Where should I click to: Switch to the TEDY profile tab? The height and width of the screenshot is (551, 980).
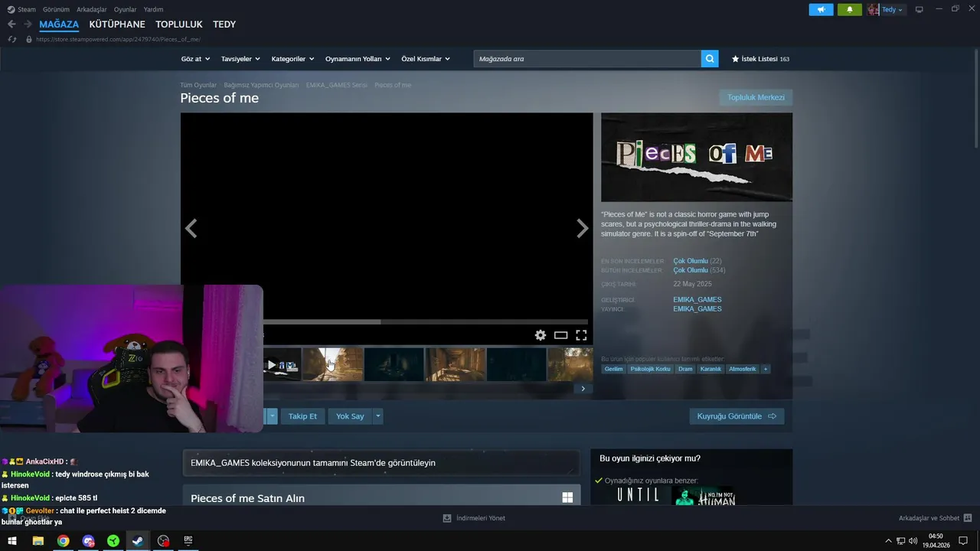click(x=224, y=24)
